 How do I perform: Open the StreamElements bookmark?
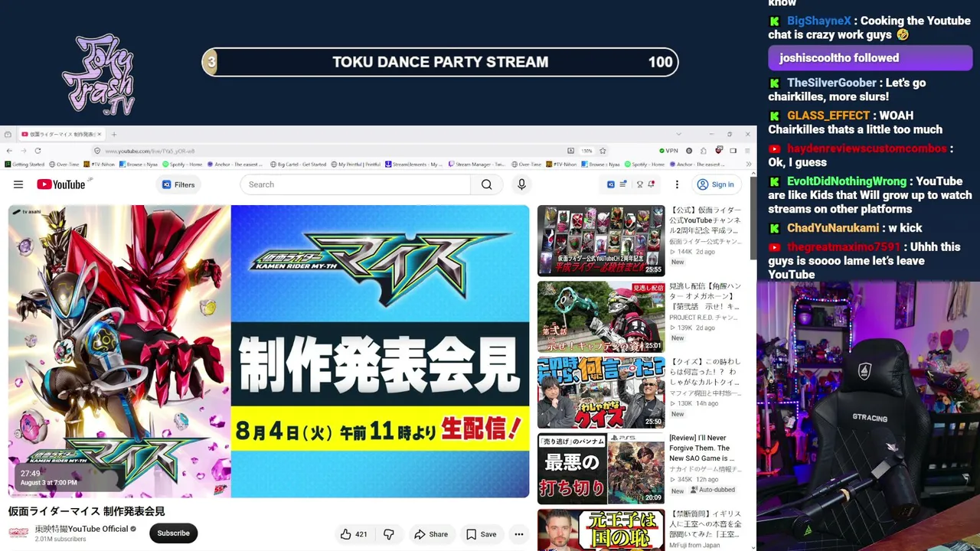pyautogui.click(x=413, y=164)
